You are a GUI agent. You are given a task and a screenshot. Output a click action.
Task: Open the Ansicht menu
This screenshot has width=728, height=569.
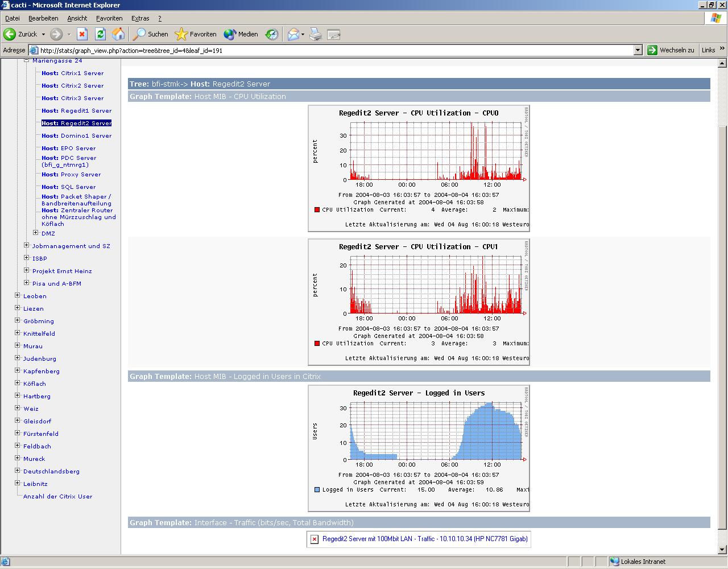[77, 18]
